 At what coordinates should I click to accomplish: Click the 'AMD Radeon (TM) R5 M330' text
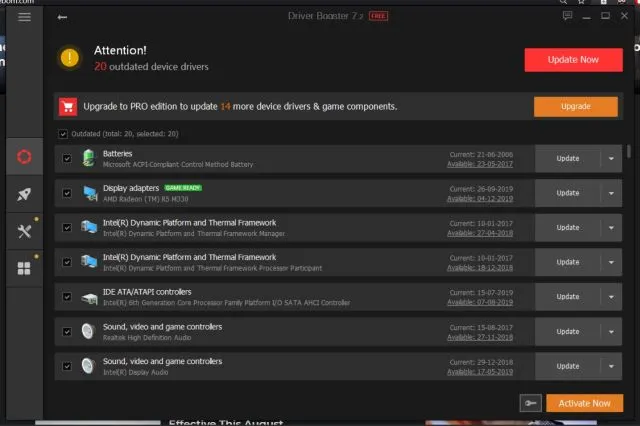pyautogui.click(x=146, y=199)
